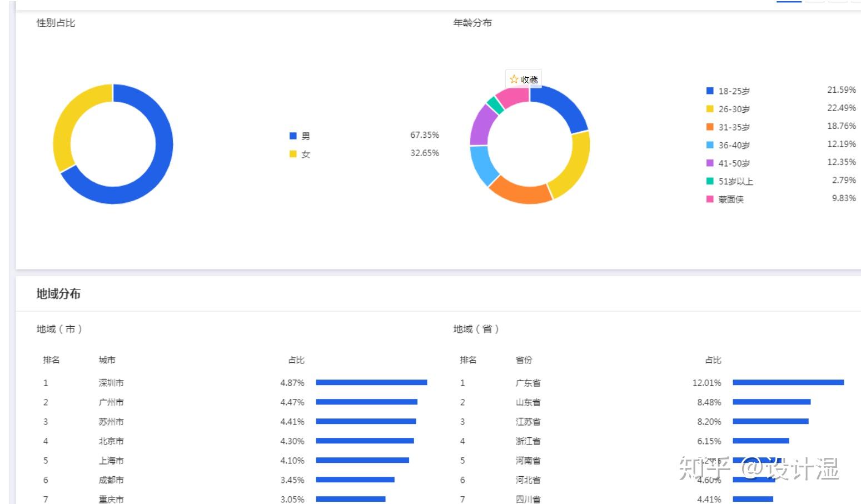Toggle the 18-25岁 blue legend swatch

(x=710, y=91)
